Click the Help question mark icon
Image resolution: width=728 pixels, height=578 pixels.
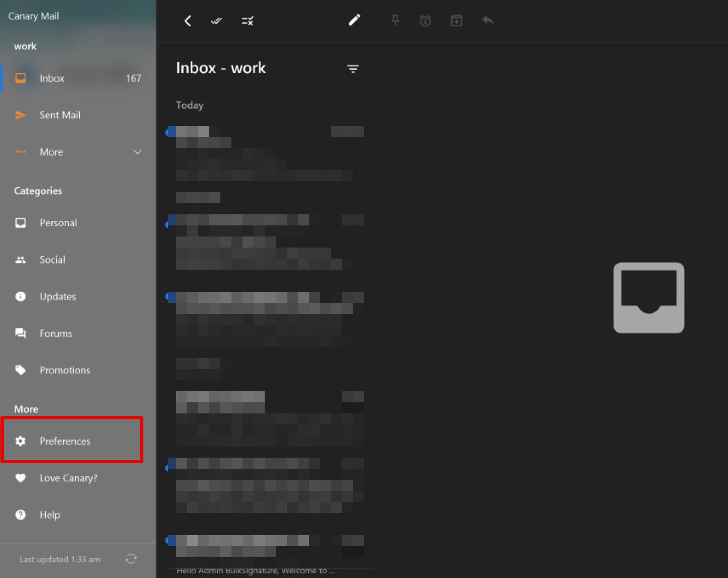(x=20, y=515)
